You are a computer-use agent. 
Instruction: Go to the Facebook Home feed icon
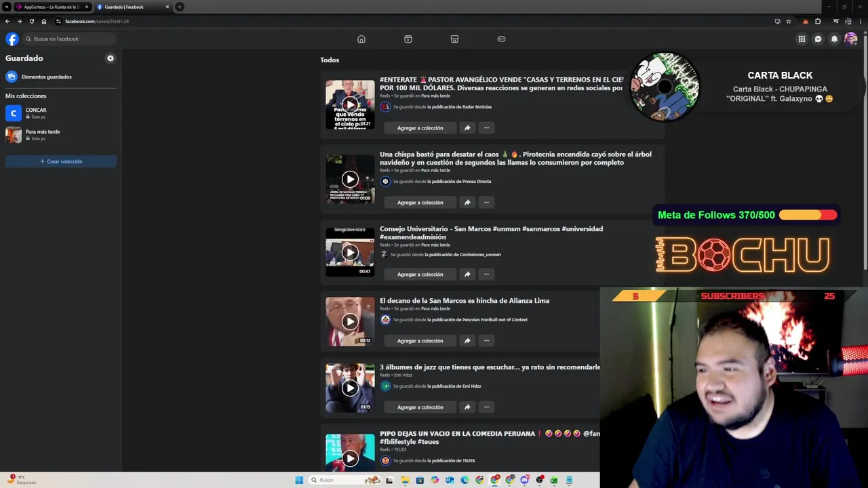(361, 39)
